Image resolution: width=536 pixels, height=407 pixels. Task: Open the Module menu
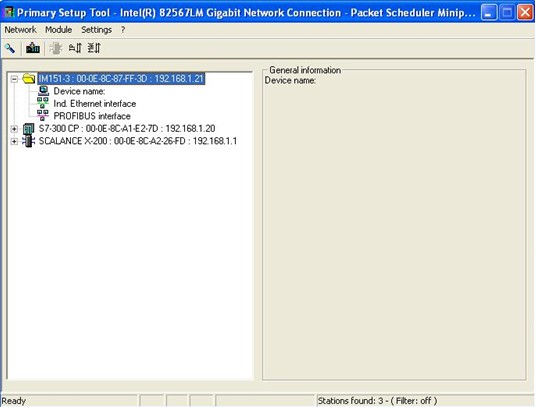[58, 30]
